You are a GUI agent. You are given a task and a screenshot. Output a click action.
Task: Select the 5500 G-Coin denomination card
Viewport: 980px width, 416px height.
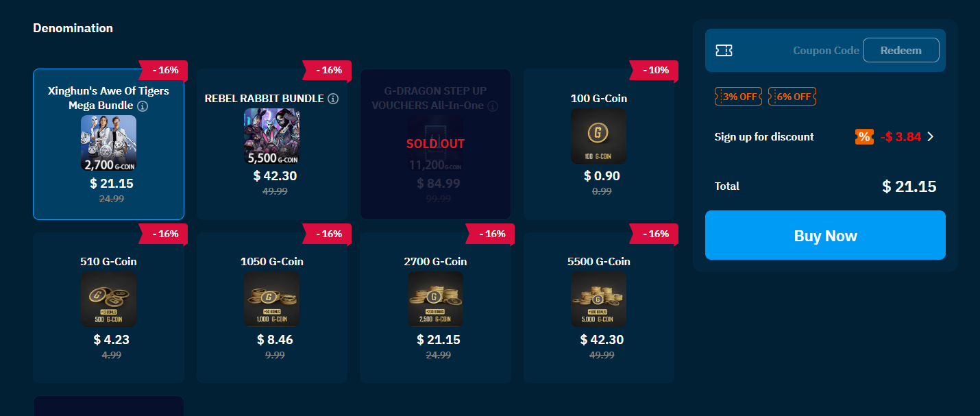[598, 307]
